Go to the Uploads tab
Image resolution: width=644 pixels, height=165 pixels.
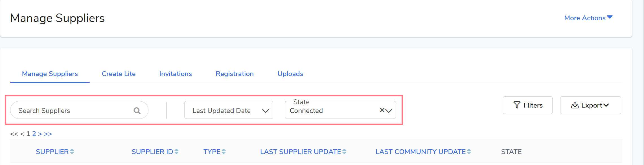click(x=290, y=74)
